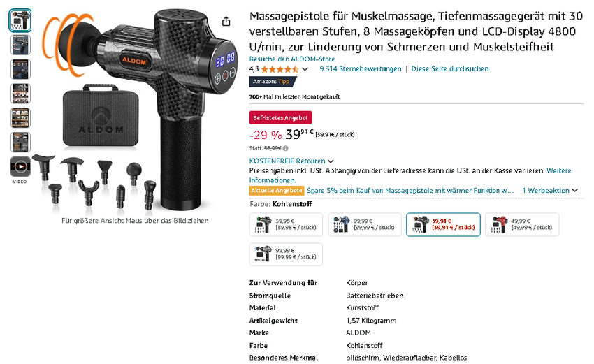Click the share icon above product image
The image size is (594, 364).
(226, 21)
